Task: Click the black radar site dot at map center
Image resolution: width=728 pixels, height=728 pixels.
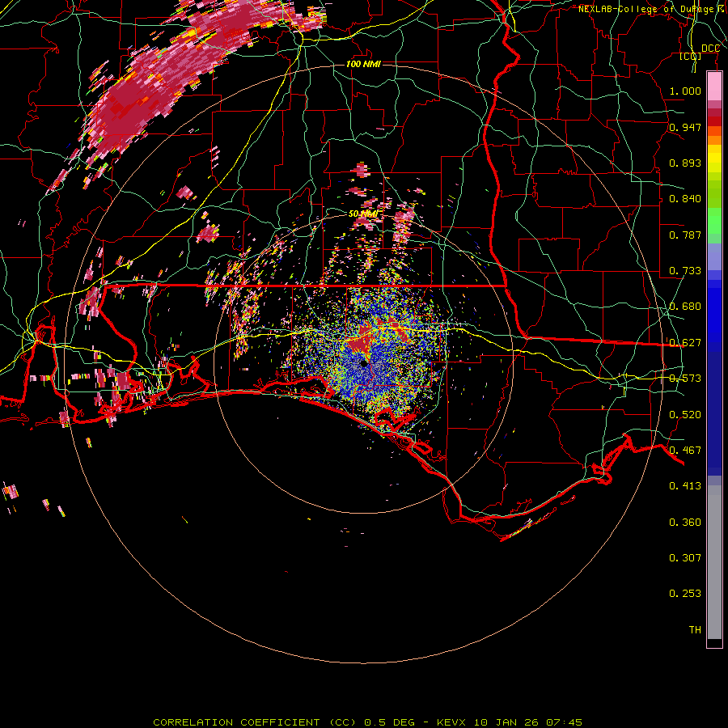Action: [364, 364]
